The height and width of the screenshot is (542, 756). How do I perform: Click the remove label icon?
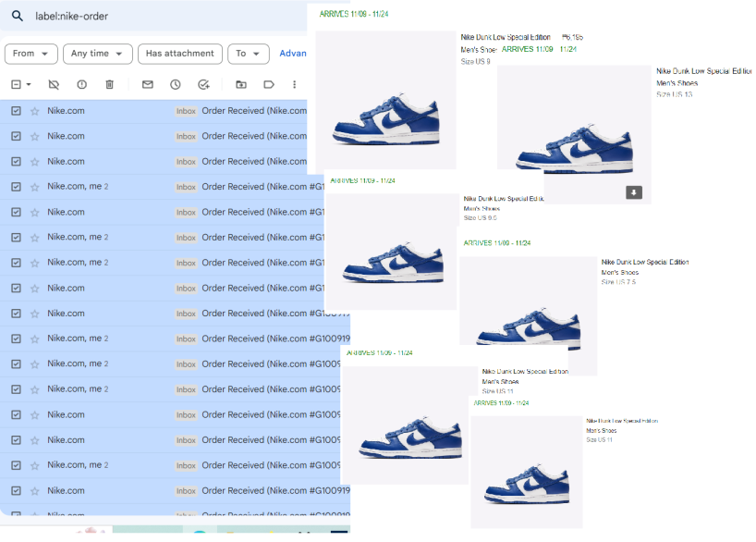(54, 84)
